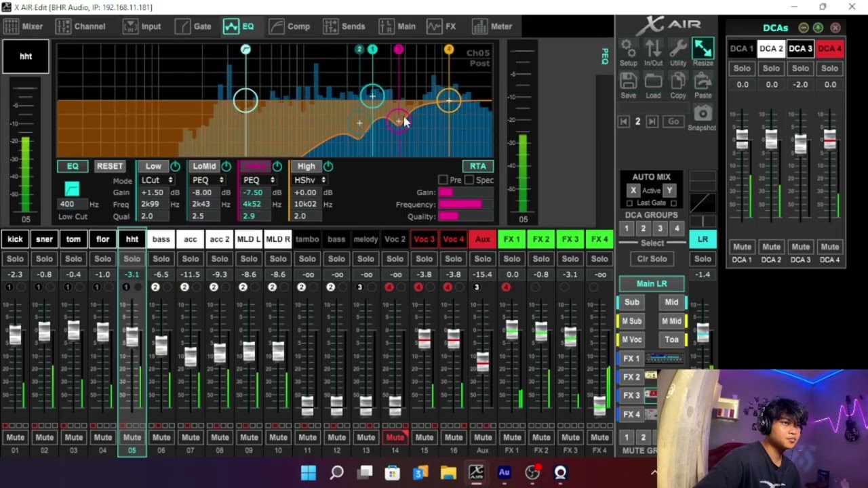Image resolution: width=868 pixels, height=488 pixels.
Task: Switch to the Gate tab
Action: [x=194, y=26]
